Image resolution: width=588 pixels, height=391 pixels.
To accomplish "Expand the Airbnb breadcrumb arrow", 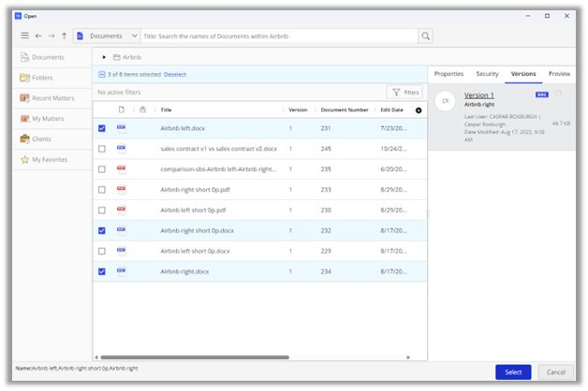I will pos(104,57).
